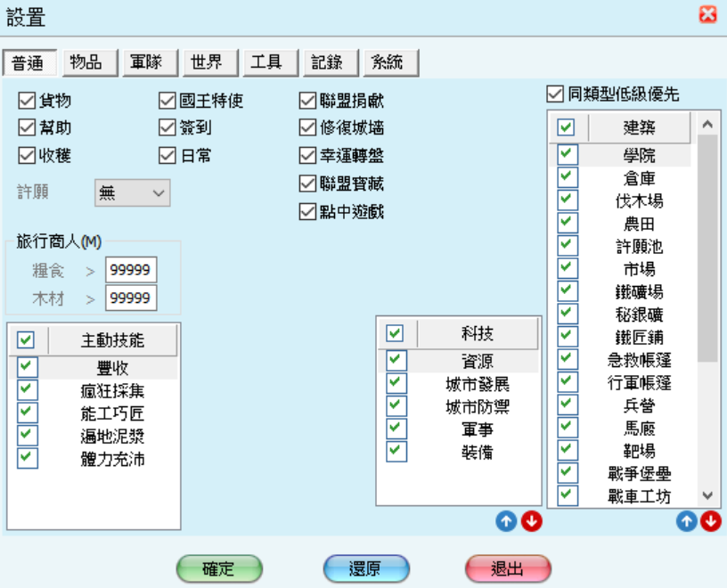The width and height of the screenshot is (727, 588).
Task: Disable the 簽到 checkbox
Action: pyautogui.click(x=167, y=127)
